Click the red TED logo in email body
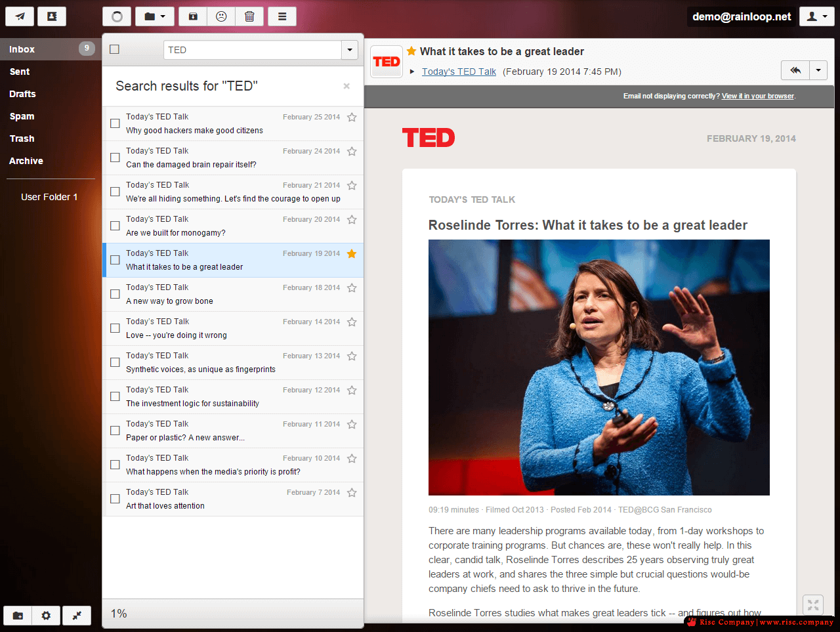Image resolution: width=840 pixels, height=632 pixels. 429,138
